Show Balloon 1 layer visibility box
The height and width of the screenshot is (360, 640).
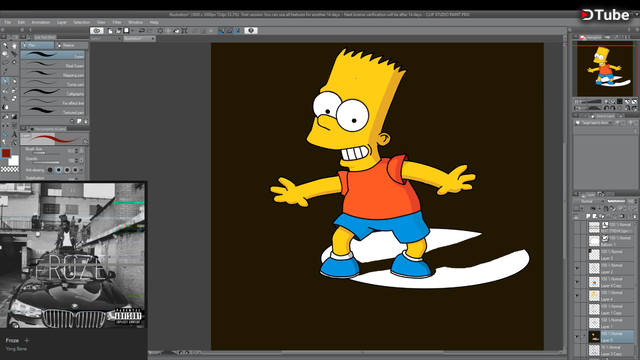577,241
